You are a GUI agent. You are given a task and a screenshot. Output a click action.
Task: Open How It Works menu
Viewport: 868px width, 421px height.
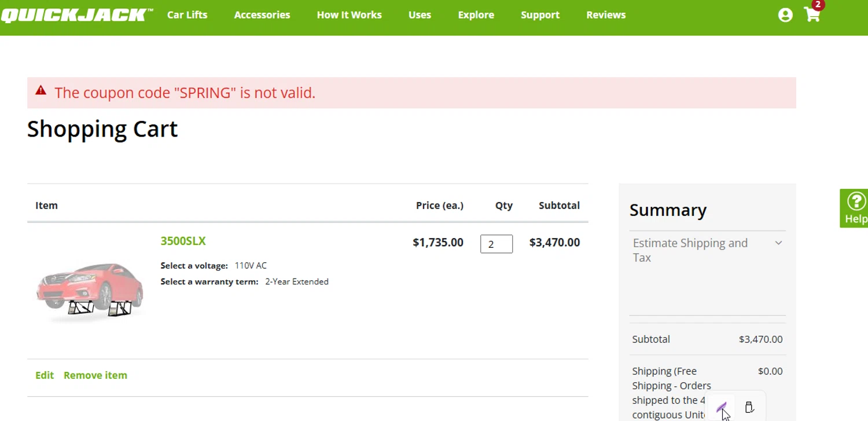(350, 15)
